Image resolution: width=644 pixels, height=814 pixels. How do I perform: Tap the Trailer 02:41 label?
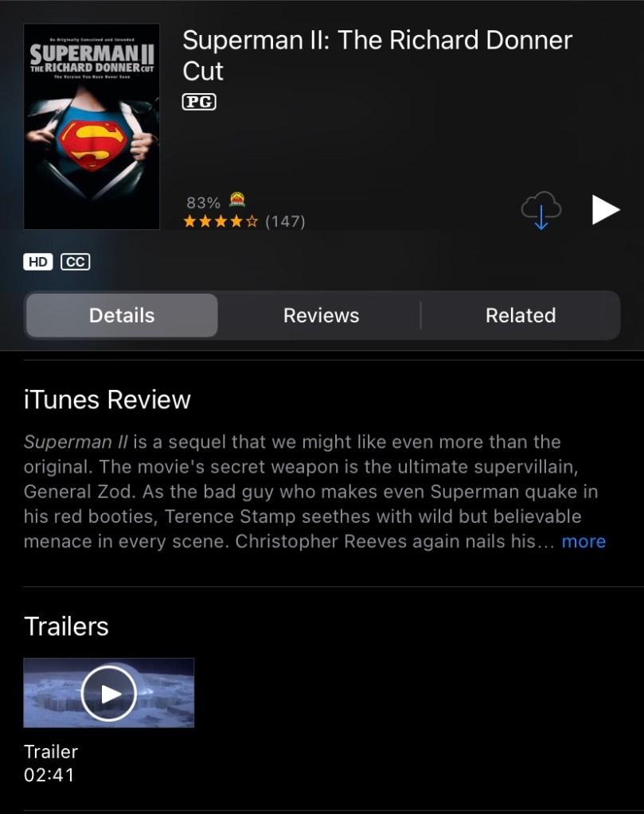[x=51, y=763]
